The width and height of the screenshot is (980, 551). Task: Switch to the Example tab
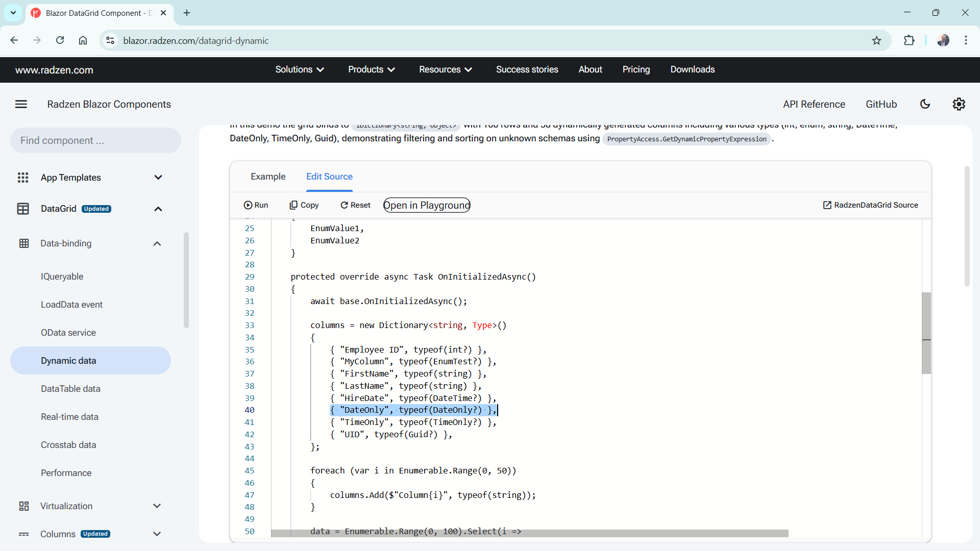268,177
